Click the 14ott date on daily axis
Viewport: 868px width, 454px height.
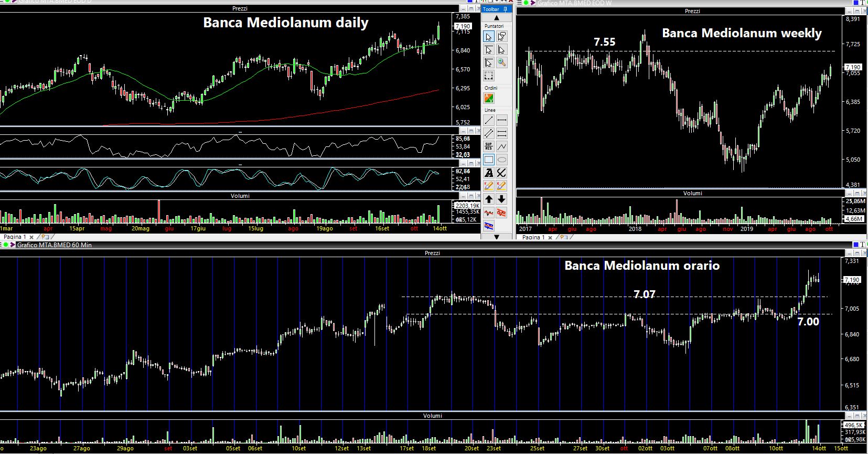coord(440,228)
